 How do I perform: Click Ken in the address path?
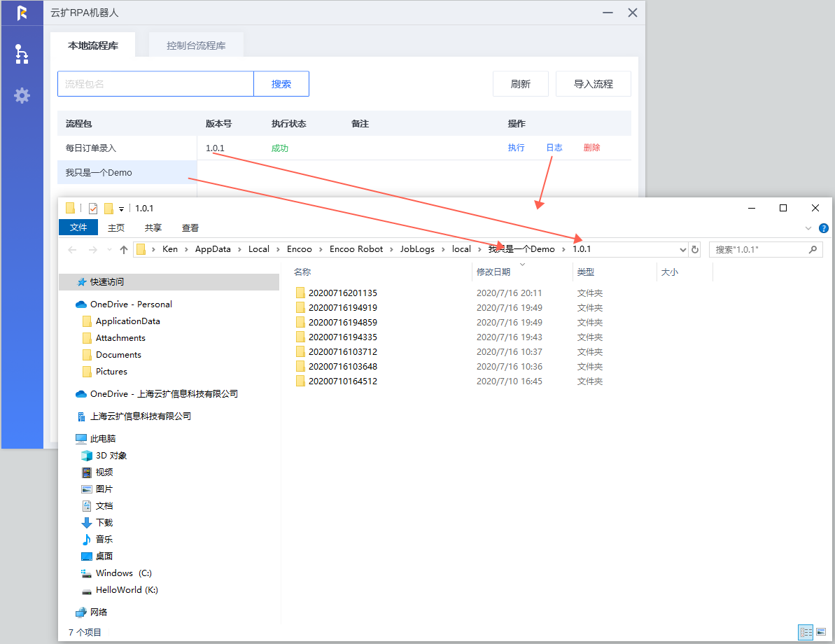tap(170, 248)
